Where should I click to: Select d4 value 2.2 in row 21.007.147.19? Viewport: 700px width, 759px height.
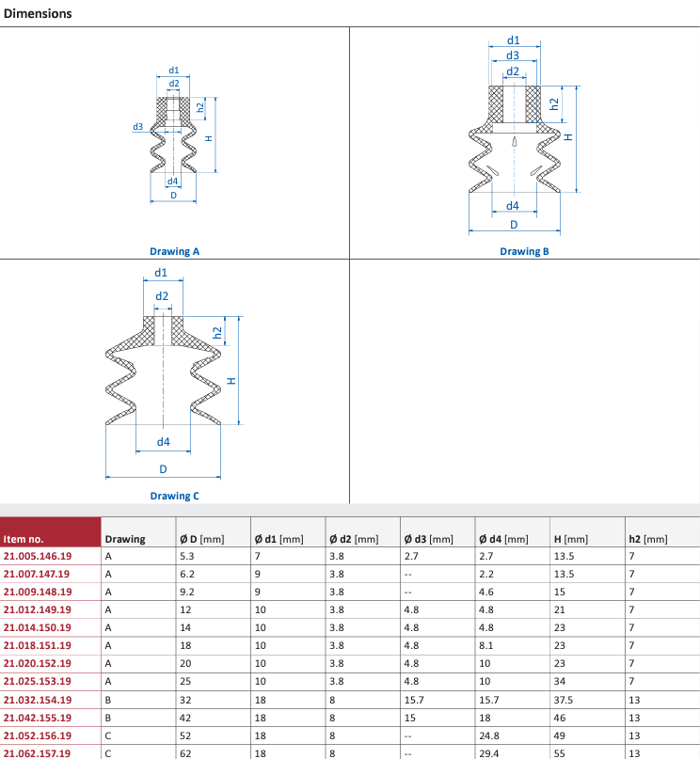click(486, 574)
